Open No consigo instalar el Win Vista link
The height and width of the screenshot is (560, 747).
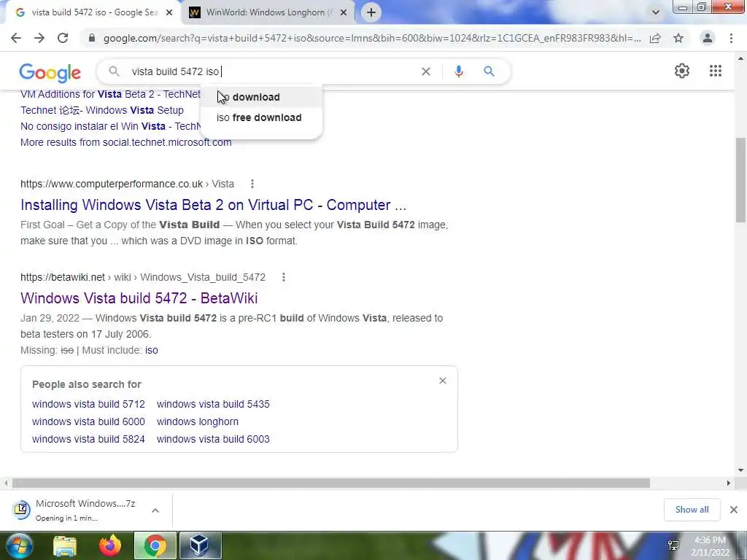click(111, 126)
